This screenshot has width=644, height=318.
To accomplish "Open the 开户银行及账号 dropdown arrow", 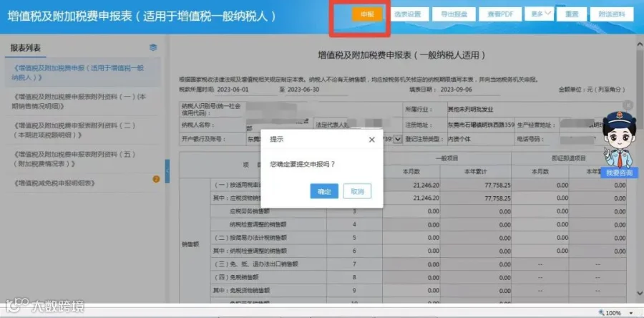I will click(x=397, y=139).
